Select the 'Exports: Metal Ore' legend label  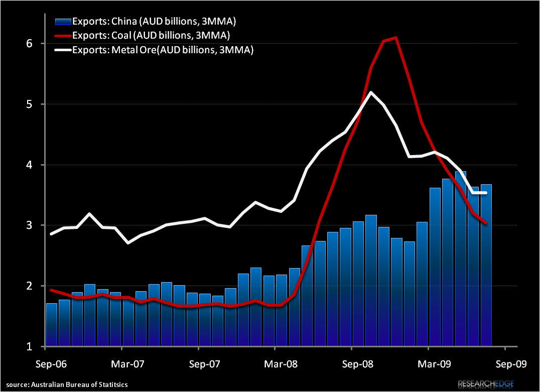pos(163,50)
